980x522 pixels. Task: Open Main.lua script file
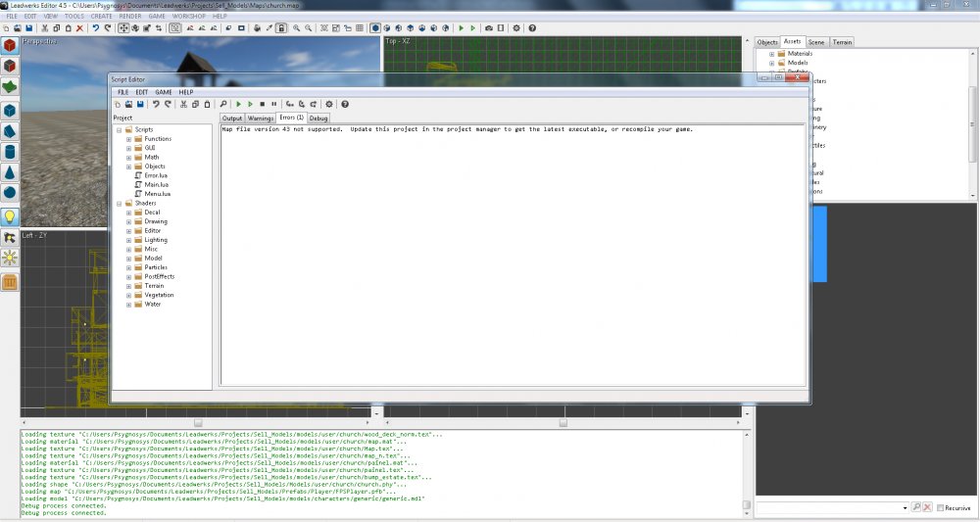coord(156,185)
